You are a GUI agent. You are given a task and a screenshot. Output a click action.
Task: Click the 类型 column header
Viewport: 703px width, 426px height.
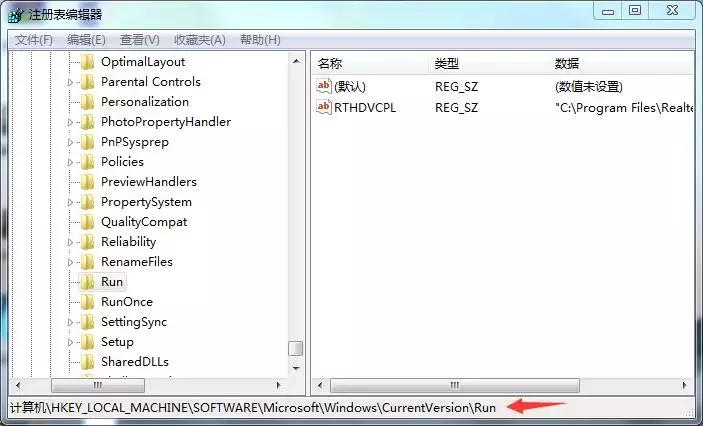pyautogui.click(x=446, y=63)
